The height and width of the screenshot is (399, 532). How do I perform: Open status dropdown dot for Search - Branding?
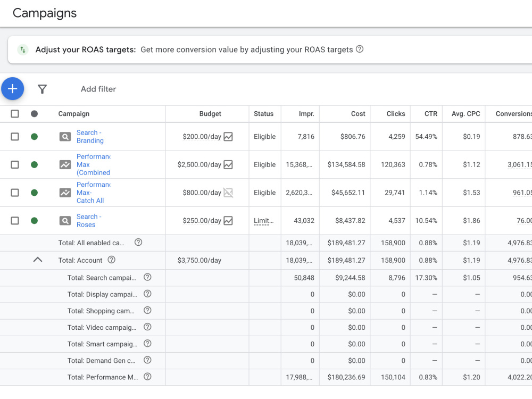point(34,137)
